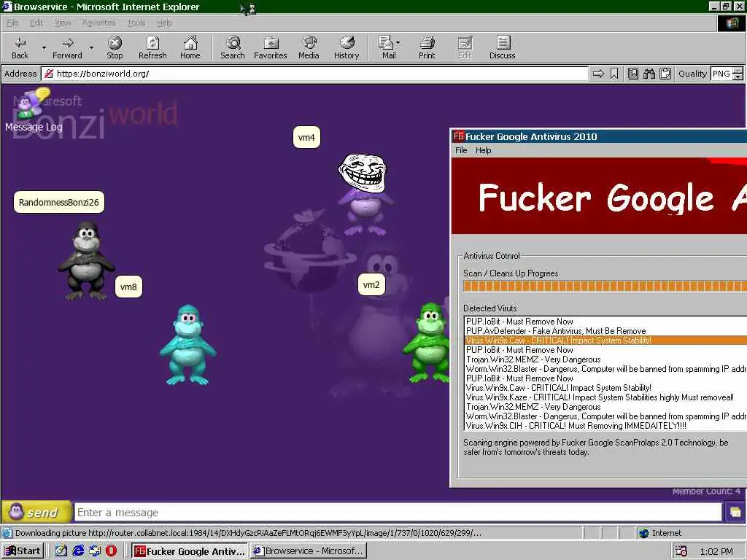Click the third quick launch desktop icon
747x560 pixels.
[x=95, y=551]
